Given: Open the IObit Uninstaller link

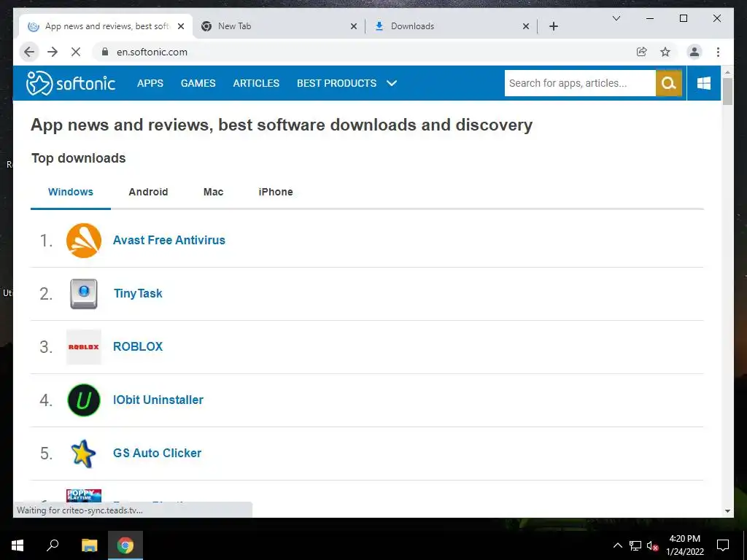Looking at the screenshot, I should [158, 400].
